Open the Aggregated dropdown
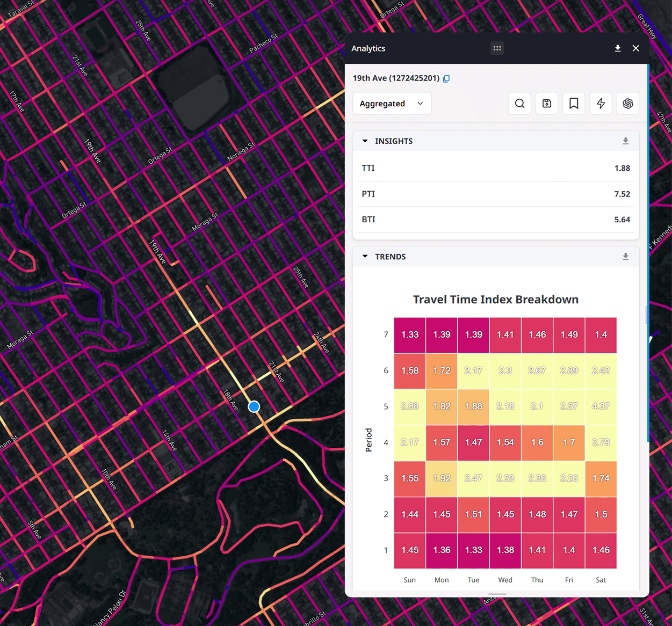This screenshot has width=672, height=626. (x=392, y=104)
